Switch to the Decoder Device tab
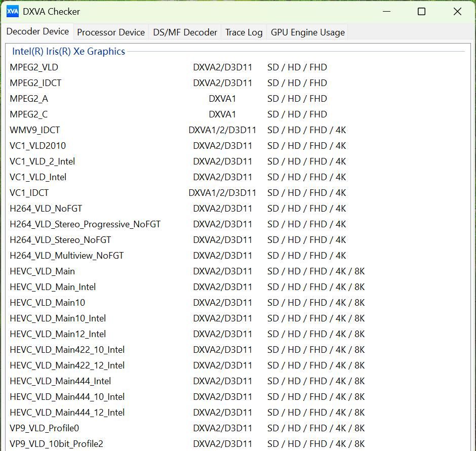The width and height of the screenshot is (476, 451). click(37, 31)
